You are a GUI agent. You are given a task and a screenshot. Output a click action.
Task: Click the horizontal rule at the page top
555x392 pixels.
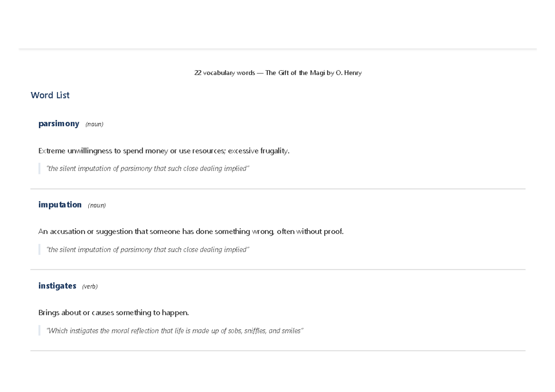coord(277,49)
